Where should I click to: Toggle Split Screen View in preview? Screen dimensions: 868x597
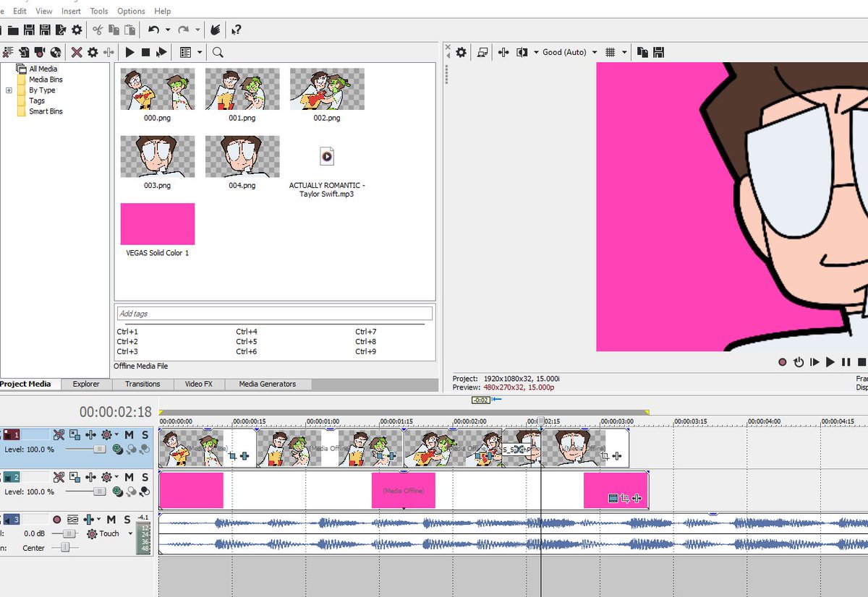tap(522, 52)
